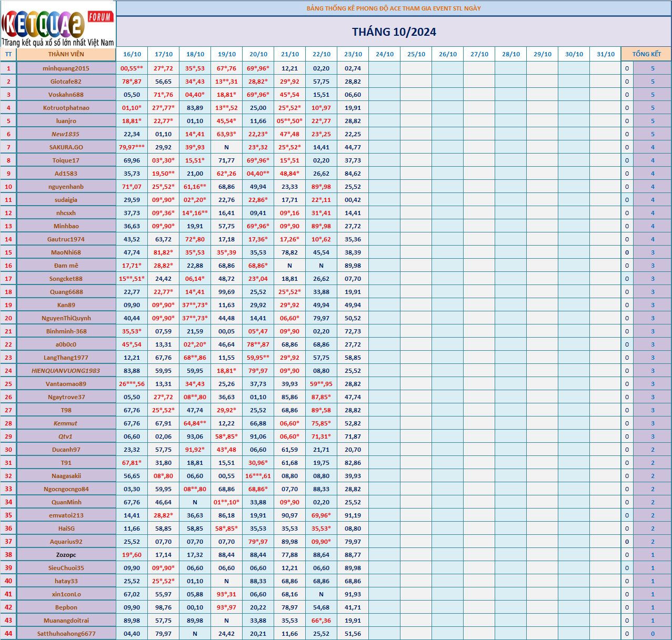Viewport: 672px width, 640px height.
Task: Select member name xin1conLo
Action: pos(66,594)
